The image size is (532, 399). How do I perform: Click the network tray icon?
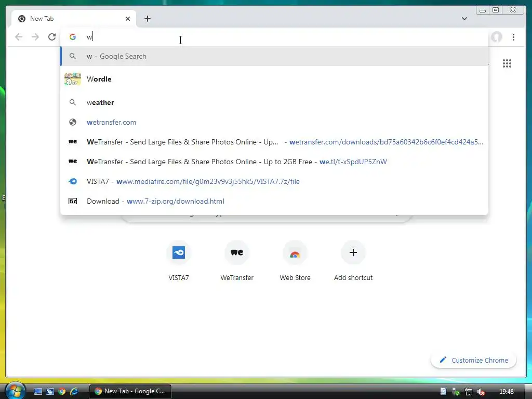pyautogui.click(x=469, y=392)
